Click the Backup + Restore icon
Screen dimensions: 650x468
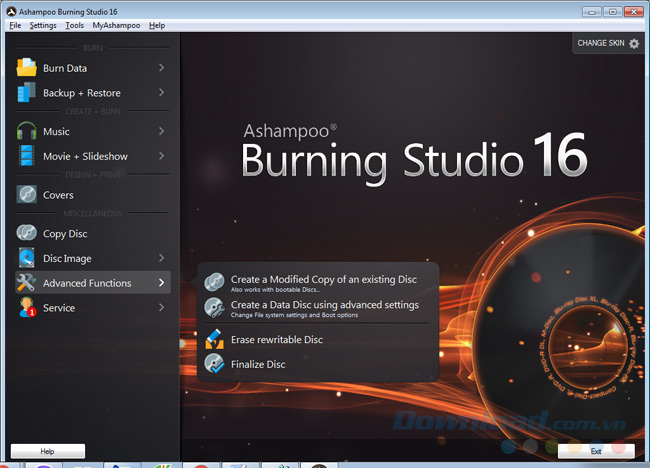click(x=26, y=93)
